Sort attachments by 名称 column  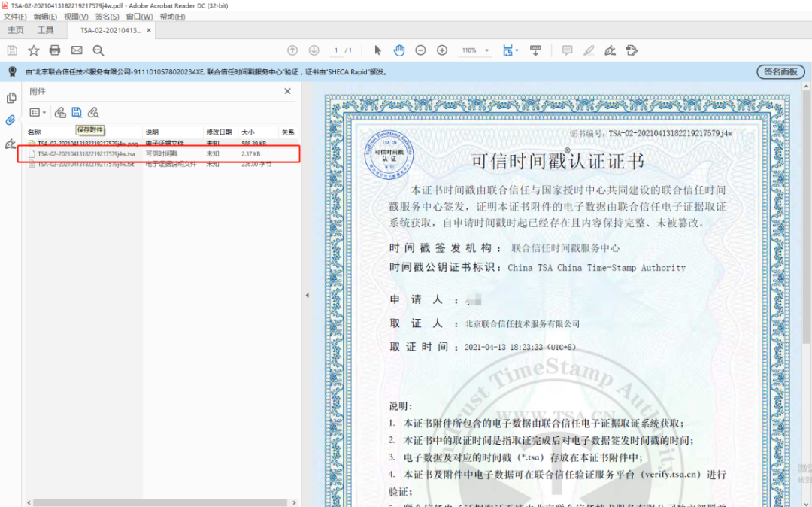pyautogui.click(x=34, y=132)
